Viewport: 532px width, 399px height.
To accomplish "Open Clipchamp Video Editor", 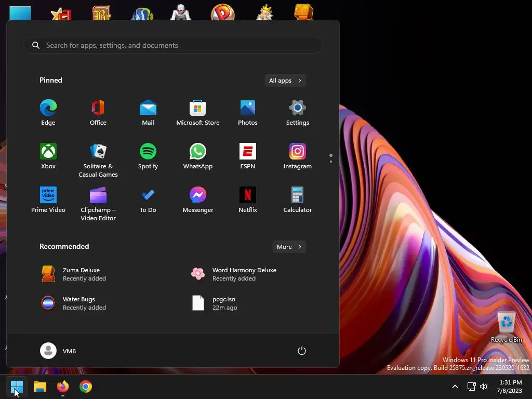I will click(x=98, y=204).
